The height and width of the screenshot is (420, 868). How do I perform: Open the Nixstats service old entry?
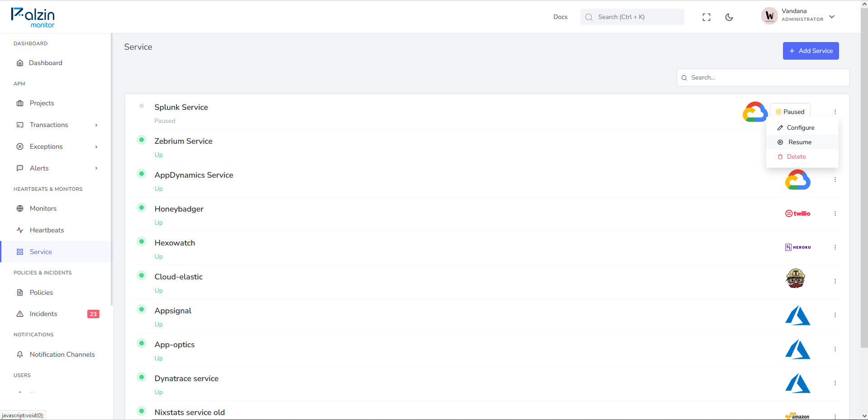click(190, 412)
